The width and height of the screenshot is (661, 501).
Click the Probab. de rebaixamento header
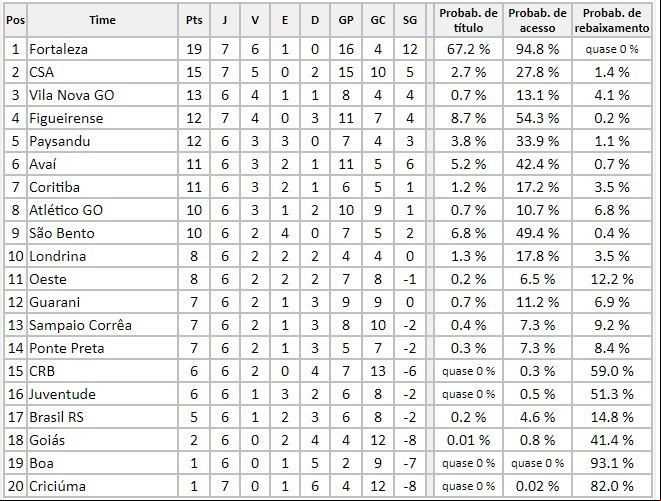(612, 20)
